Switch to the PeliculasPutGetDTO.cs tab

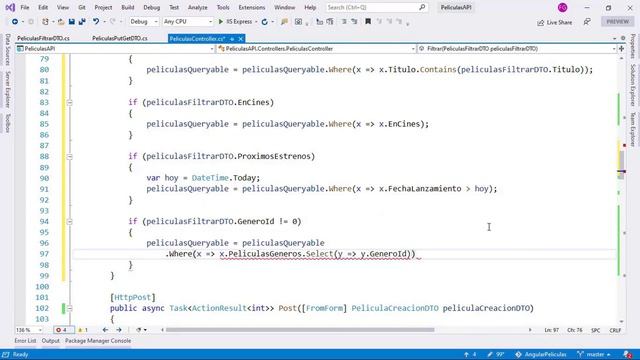click(x=120, y=38)
